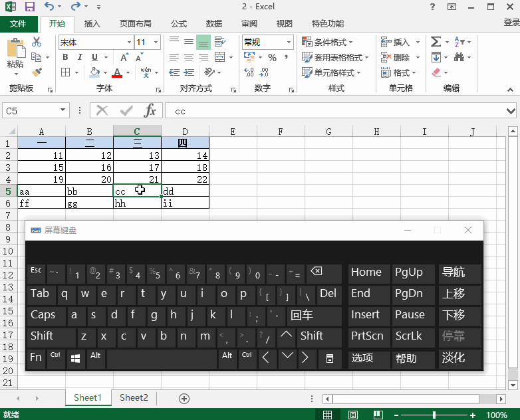The image size is (520, 420).
Task: Click the Save icon in quick access toolbar
Action: 30,7
